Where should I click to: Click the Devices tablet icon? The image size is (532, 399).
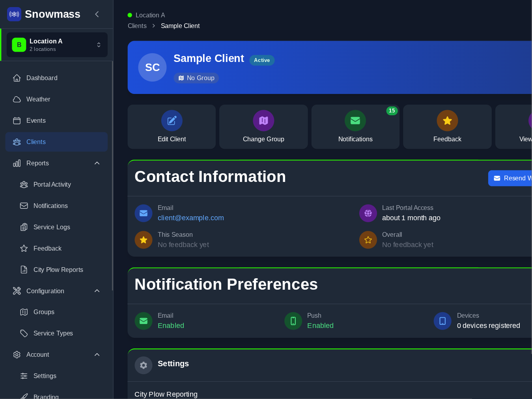pyautogui.click(x=442, y=321)
